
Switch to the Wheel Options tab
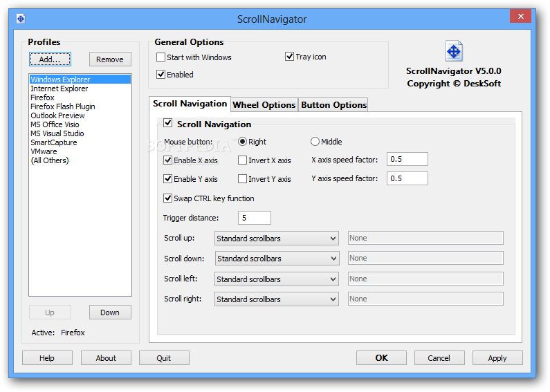(264, 105)
